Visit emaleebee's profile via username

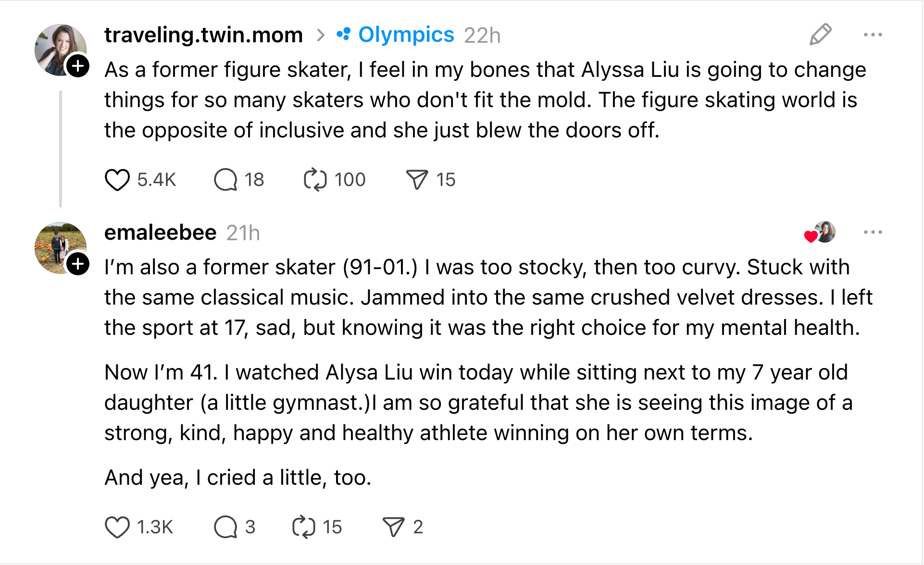pos(160,233)
